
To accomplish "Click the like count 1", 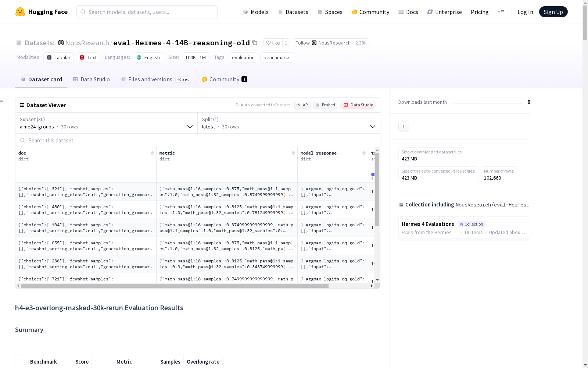I will click(286, 43).
